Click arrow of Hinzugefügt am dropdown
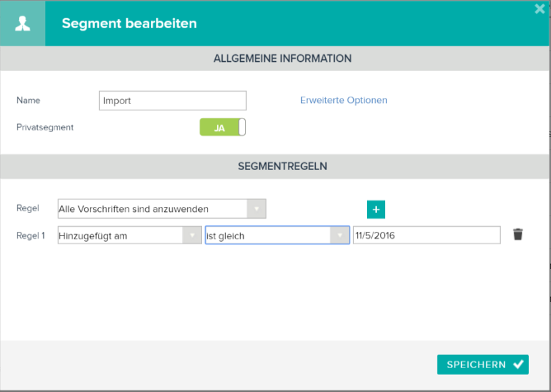 coord(192,235)
